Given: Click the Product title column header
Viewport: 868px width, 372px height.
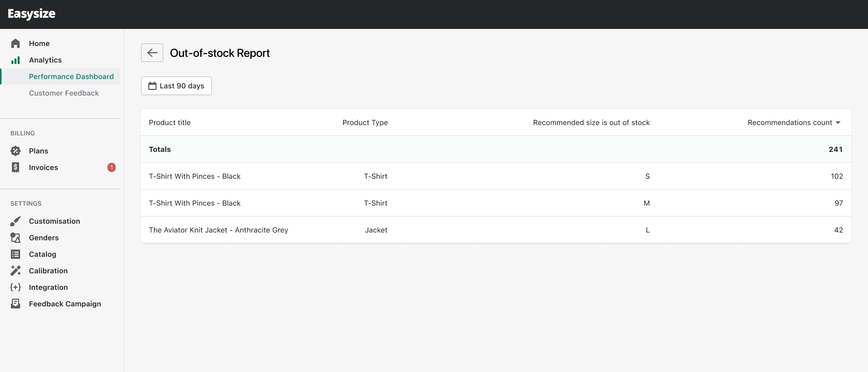Looking at the screenshot, I should click(x=169, y=122).
